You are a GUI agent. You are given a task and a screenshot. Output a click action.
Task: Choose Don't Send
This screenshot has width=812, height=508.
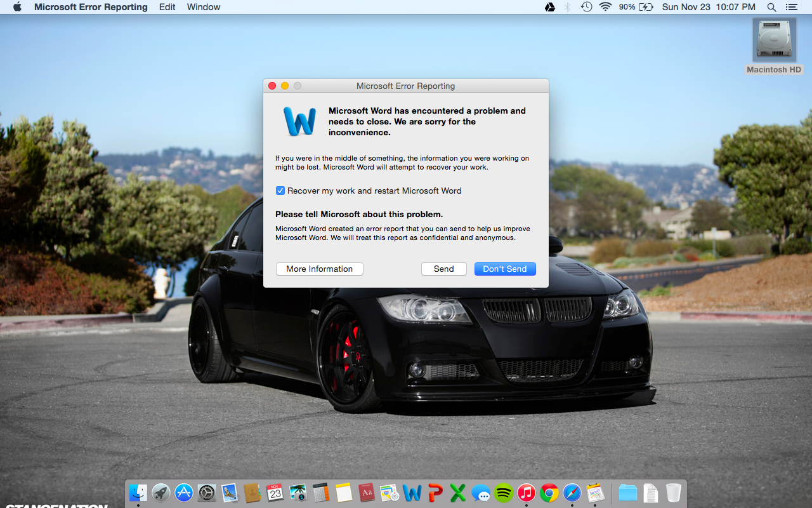505,269
